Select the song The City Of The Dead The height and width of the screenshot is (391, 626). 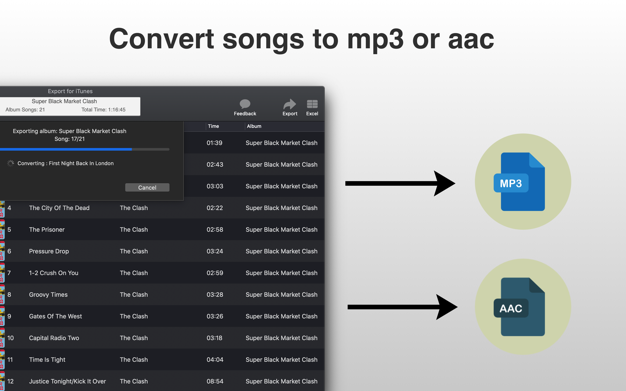[x=59, y=208]
